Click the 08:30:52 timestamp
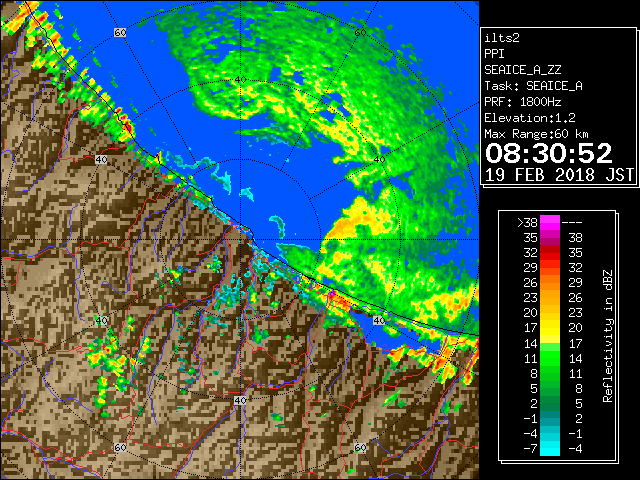Screen dimensions: 640x480 point(549,153)
